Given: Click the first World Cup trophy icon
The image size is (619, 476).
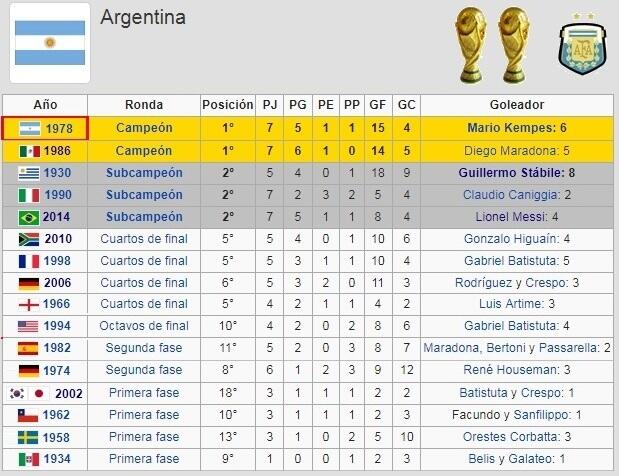Looking at the screenshot, I should [x=468, y=45].
